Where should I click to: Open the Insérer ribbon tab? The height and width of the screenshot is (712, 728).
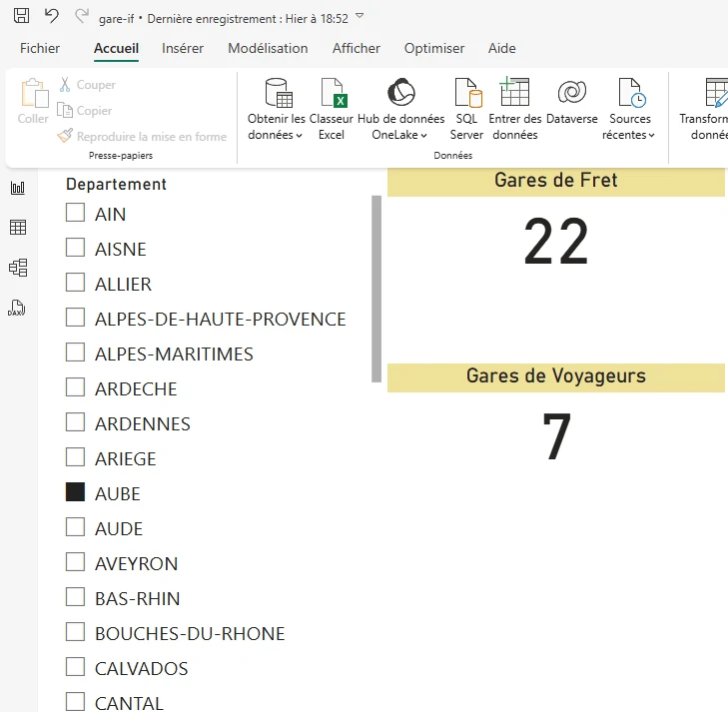[183, 48]
